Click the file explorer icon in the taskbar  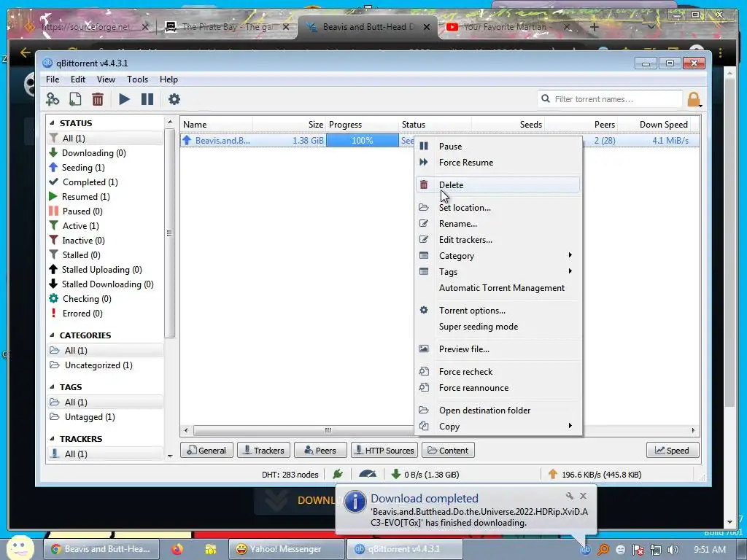[x=210, y=550]
